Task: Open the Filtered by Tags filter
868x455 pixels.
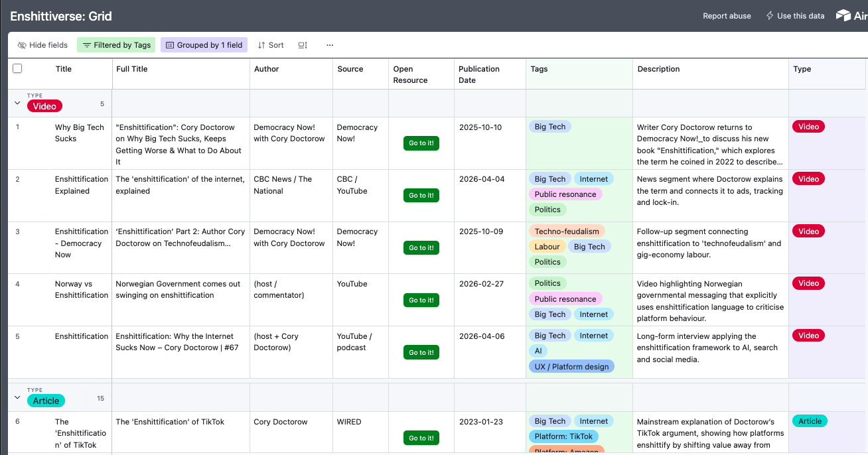Action: tap(116, 45)
